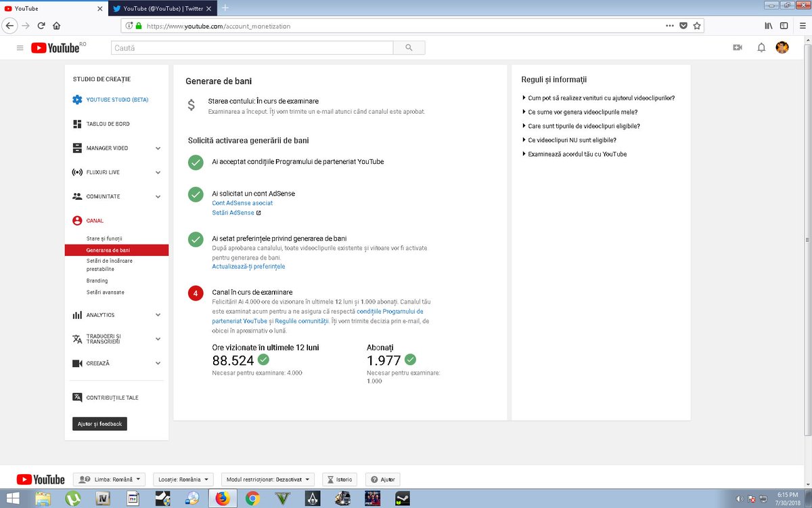Click the Pocket save icon
This screenshot has width=812, height=508.
683,26
